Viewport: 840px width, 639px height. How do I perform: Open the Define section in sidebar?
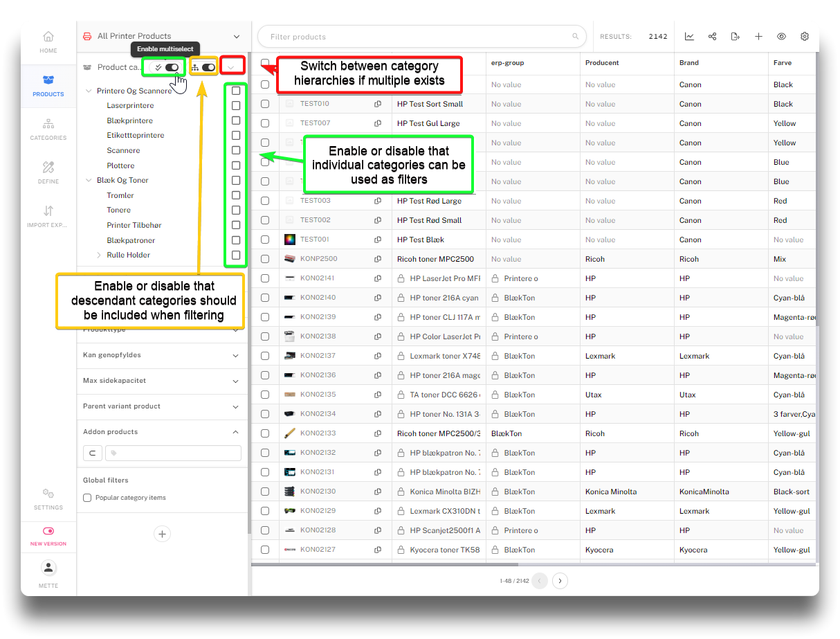[x=48, y=172]
